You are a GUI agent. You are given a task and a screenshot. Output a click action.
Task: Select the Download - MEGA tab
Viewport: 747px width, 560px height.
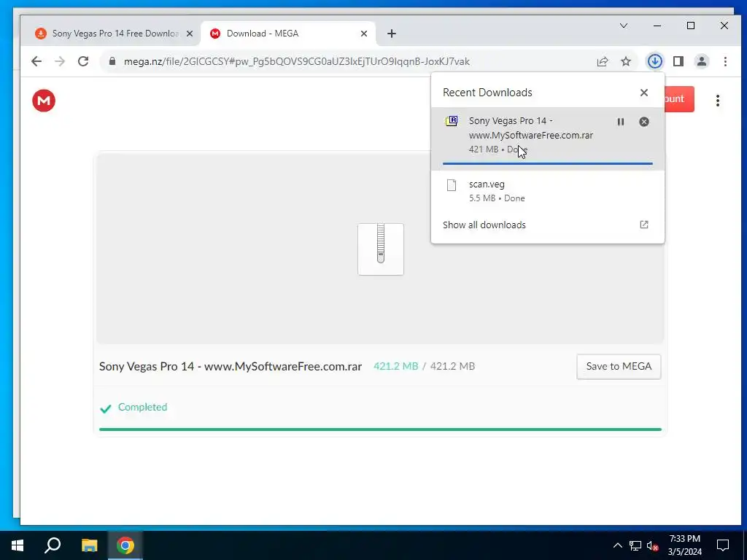coord(288,34)
